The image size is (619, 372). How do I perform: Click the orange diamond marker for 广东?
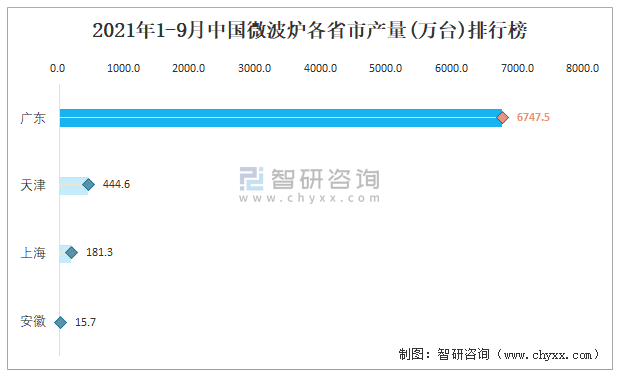point(502,118)
